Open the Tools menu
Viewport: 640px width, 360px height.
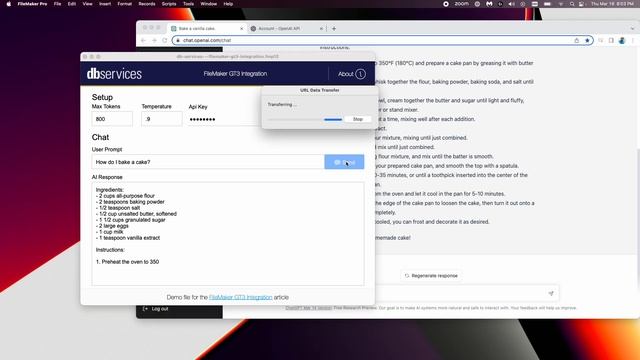tap(188, 4)
